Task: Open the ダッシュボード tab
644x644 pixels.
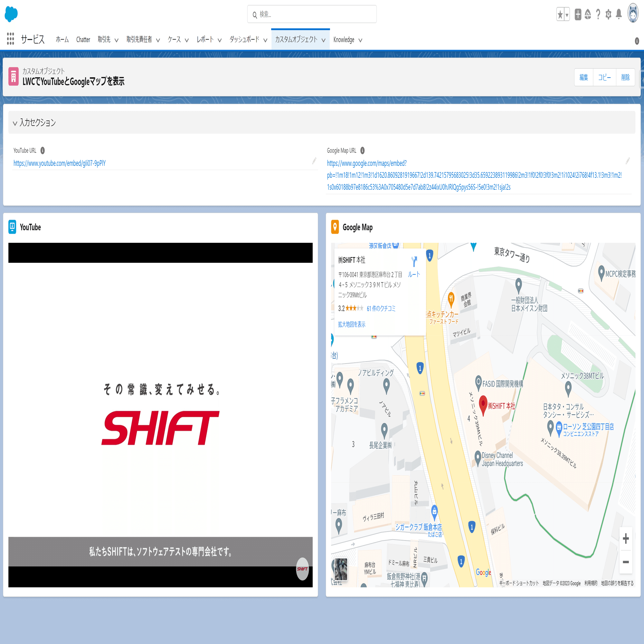Action: tap(244, 39)
